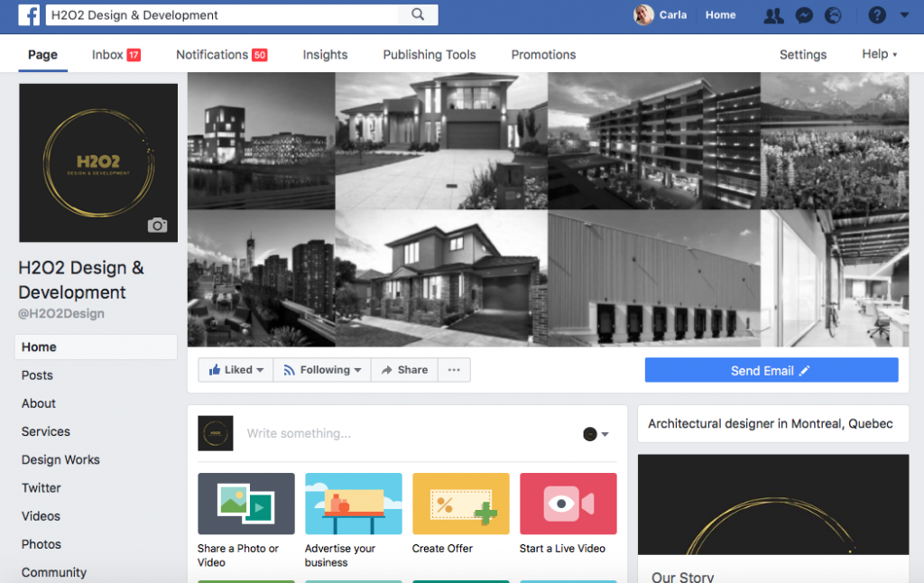Open page Settings
Viewport: 924px width, 583px height.
(802, 55)
